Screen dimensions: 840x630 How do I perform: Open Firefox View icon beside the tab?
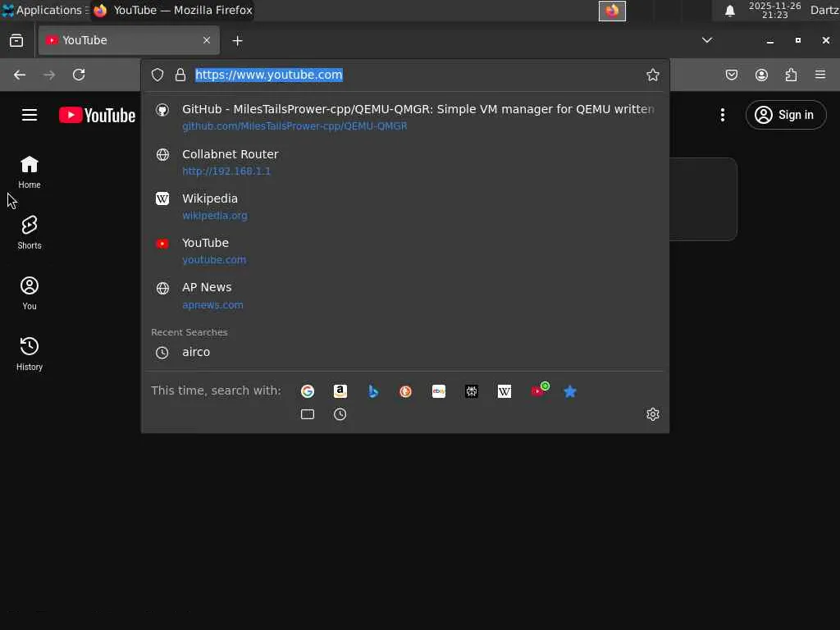16,41
